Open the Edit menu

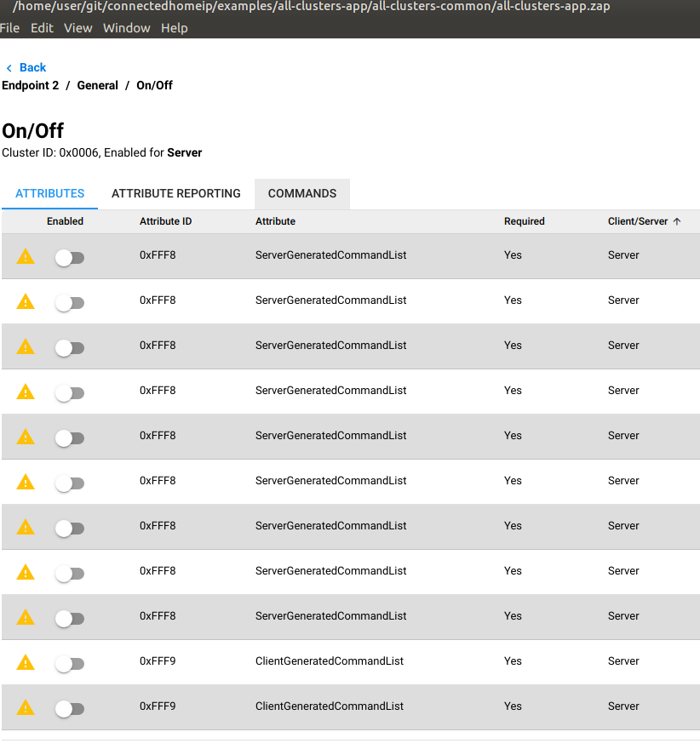[x=42, y=27]
